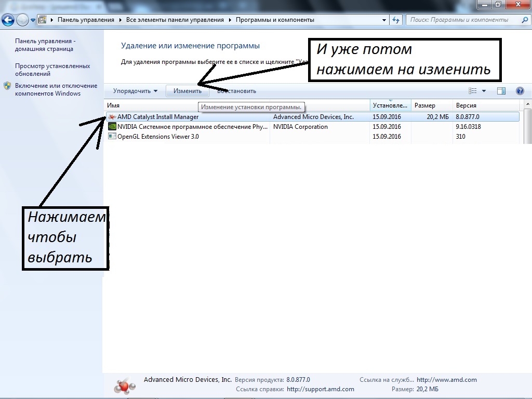This screenshot has height=399, width=532.
Task: Click the Forward navigation arrow button
Action: 22,20
